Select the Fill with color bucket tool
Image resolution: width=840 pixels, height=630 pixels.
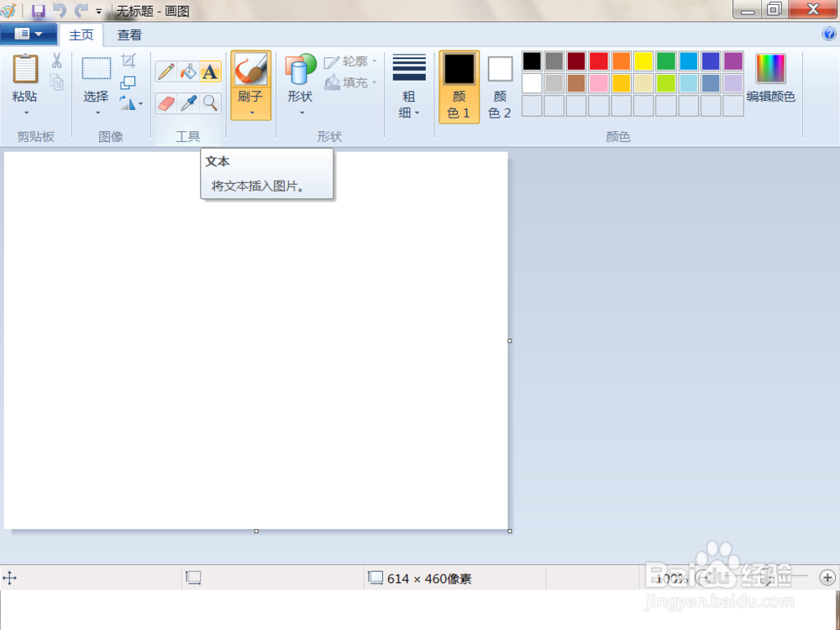[188, 71]
